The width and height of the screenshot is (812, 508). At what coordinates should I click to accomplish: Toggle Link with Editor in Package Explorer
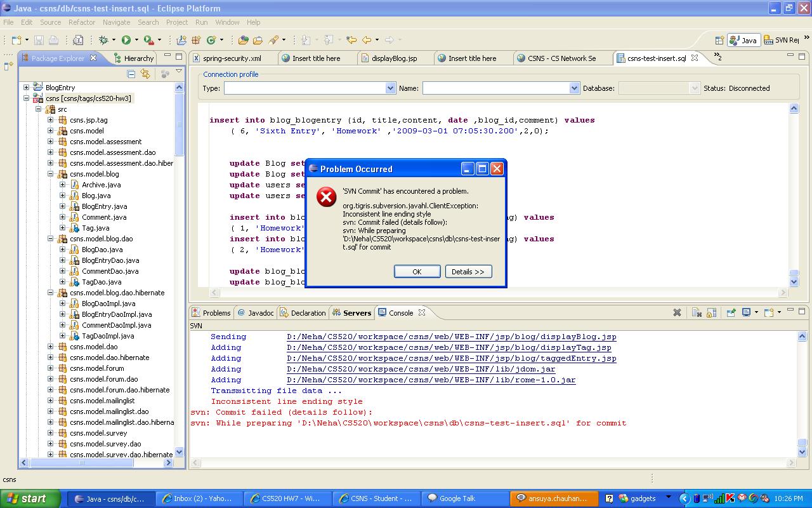tap(145, 74)
